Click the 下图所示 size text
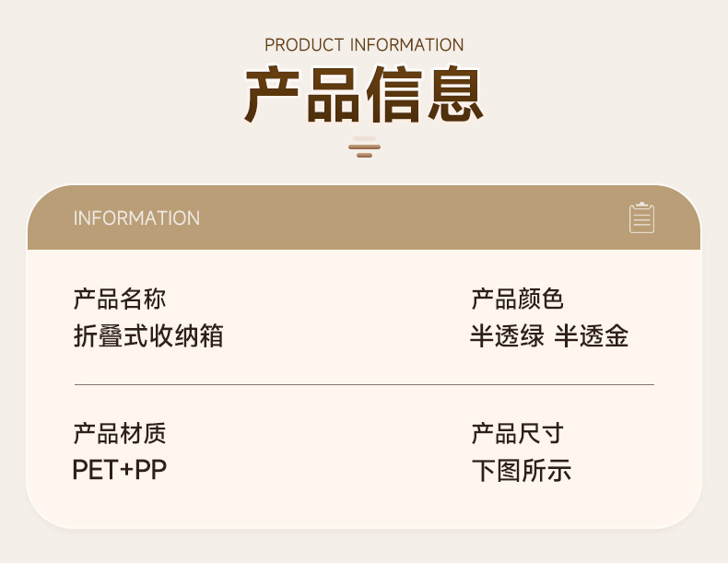This screenshot has width=728, height=563. [x=521, y=471]
